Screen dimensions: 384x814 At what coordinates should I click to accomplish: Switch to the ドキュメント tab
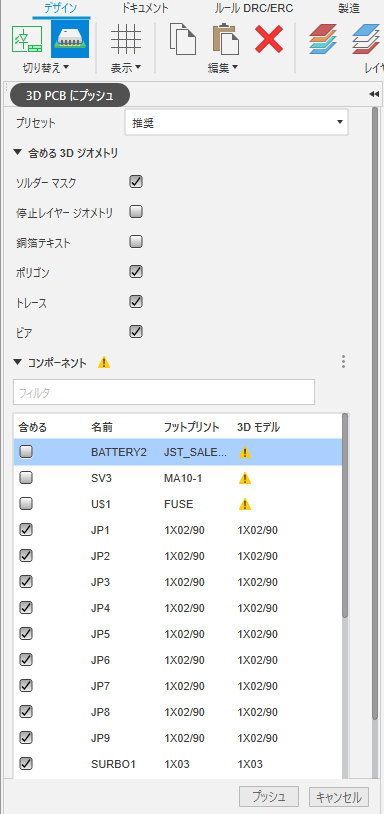(x=145, y=8)
